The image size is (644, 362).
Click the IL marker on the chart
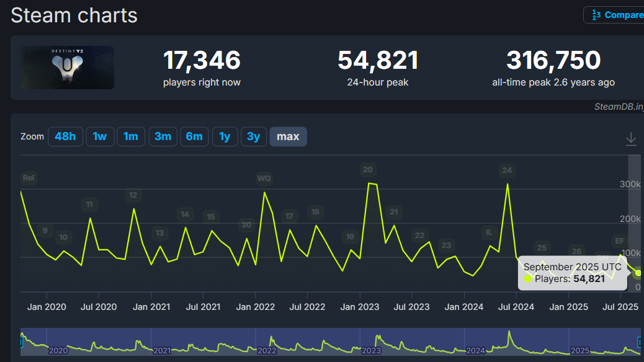pyautogui.click(x=489, y=232)
